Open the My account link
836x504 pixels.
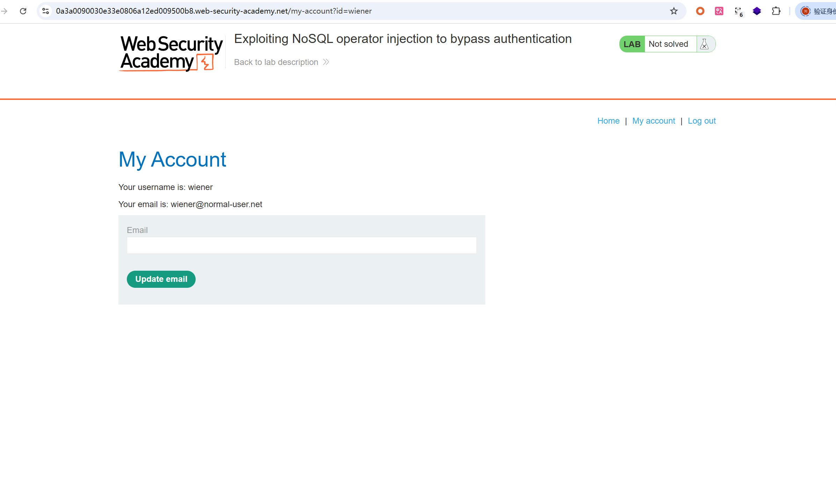[x=653, y=121]
